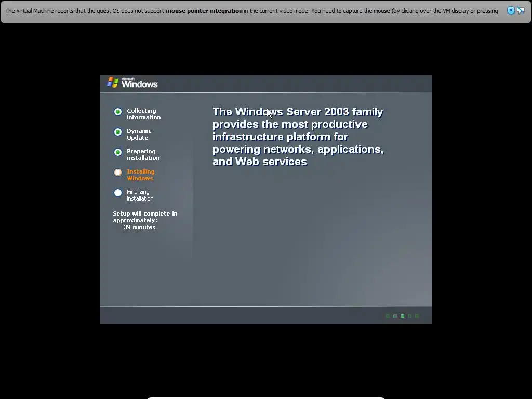Click the "Finalizing installation" label

coord(140,195)
